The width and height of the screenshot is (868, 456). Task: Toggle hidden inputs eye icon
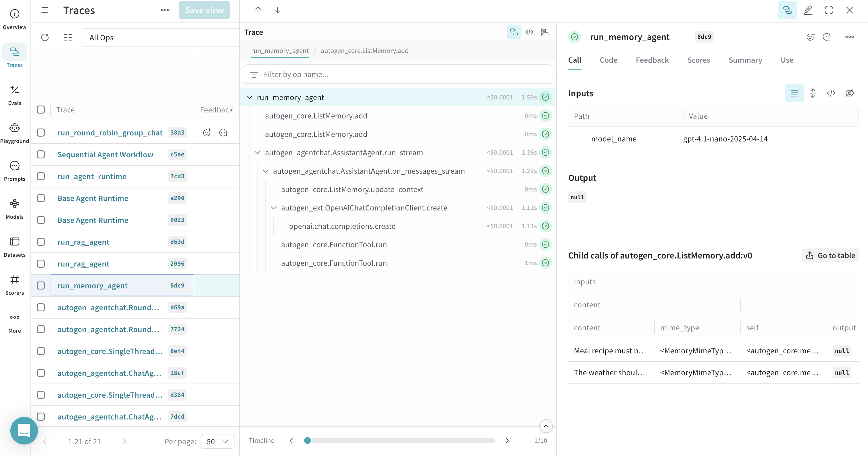coord(849,93)
